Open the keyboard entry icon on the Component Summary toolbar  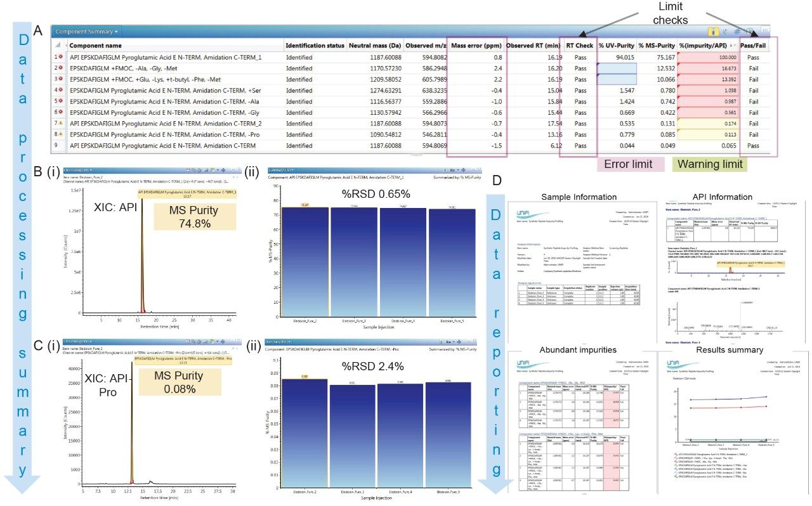pos(765,31)
